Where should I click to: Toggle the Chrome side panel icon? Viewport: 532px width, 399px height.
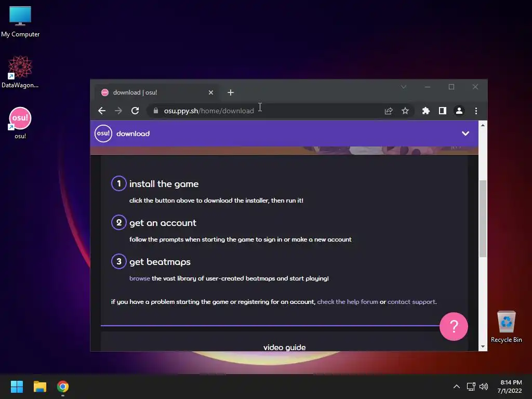443,111
